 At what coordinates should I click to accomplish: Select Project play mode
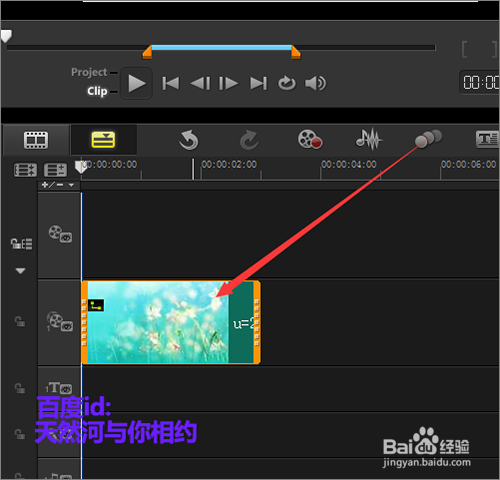click(89, 72)
